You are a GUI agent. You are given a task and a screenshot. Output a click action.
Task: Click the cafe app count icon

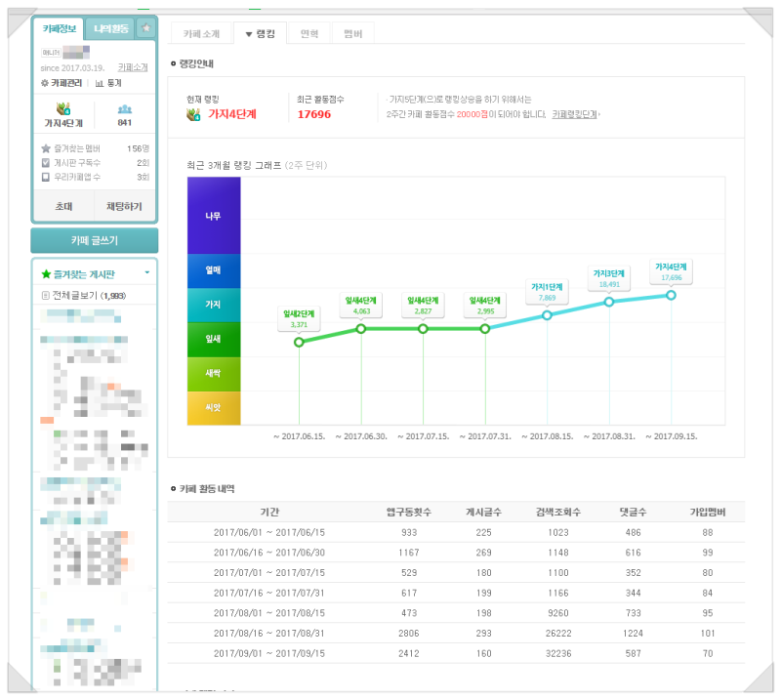click(46, 177)
